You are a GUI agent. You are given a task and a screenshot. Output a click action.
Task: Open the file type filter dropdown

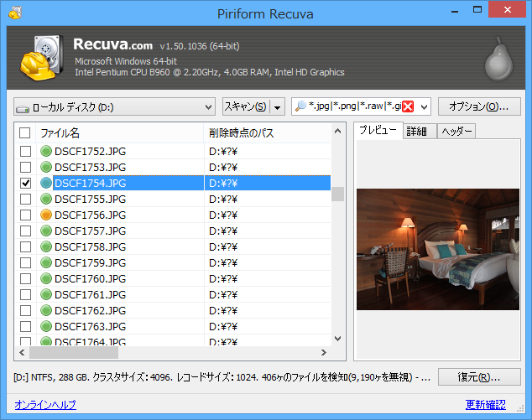click(x=423, y=107)
